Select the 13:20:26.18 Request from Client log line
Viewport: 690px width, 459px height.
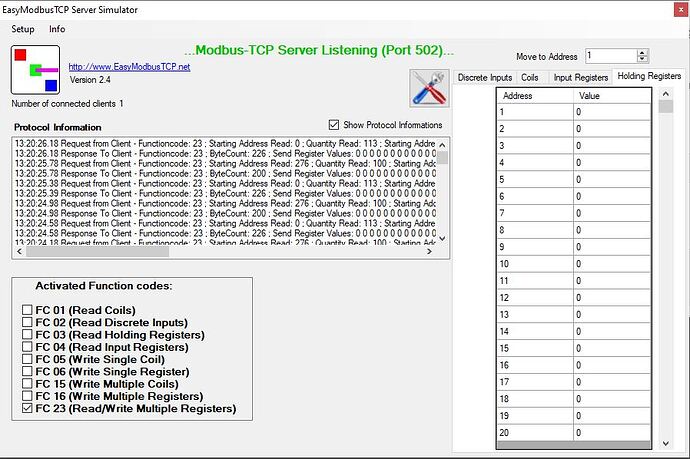(225, 143)
